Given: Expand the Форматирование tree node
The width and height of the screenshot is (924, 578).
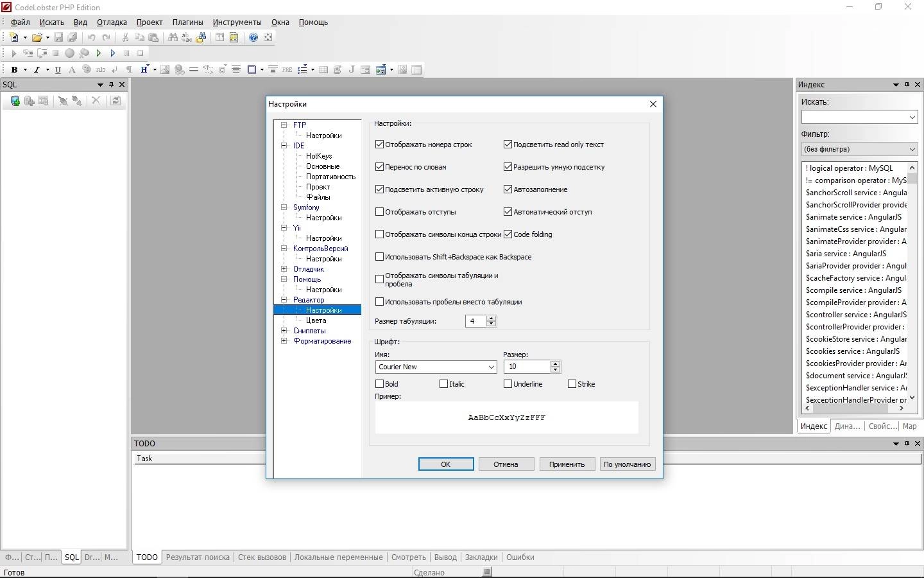Looking at the screenshot, I should click(284, 341).
